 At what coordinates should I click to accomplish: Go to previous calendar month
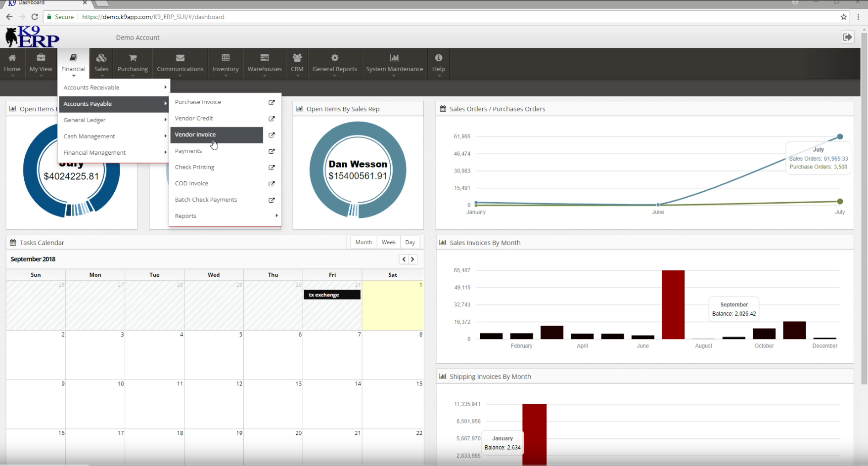[x=404, y=259]
